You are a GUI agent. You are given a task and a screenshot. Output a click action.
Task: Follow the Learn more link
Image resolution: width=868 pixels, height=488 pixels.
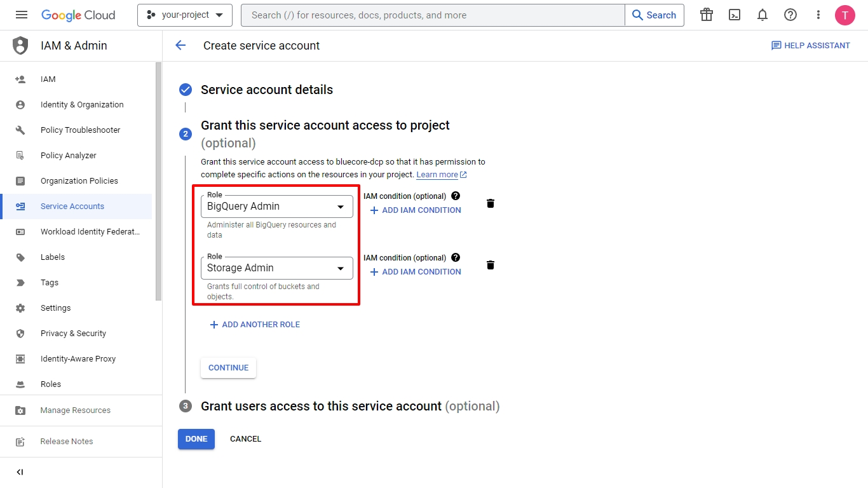coord(438,175)
